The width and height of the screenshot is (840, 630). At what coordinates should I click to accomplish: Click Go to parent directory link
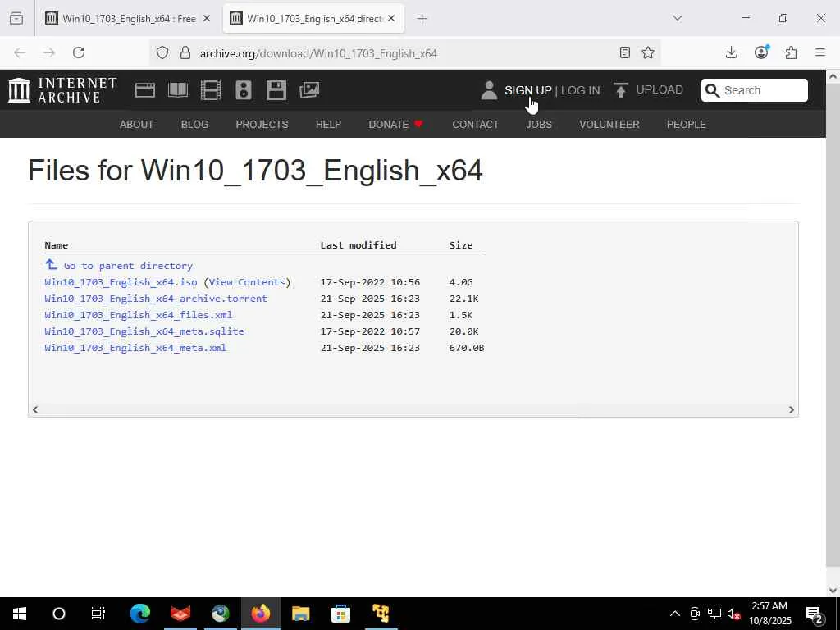point(128,266)
